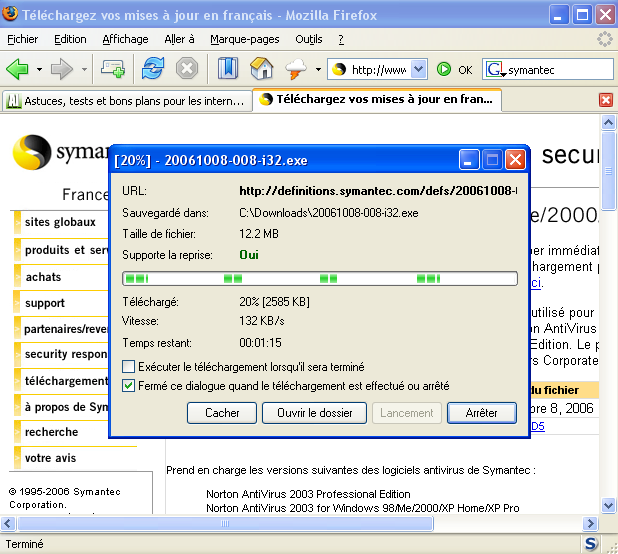Image resolution: width=618 pixels, height=554 pixels.
Task: Switch to the Astuces, tests et bons plans tab
Action: (x=127, y=101)
